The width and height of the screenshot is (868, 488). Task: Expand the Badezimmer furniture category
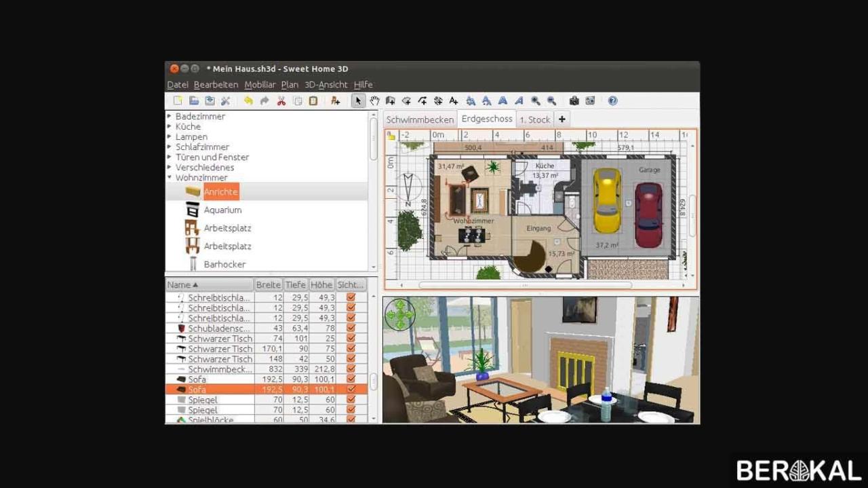(168, 116)
